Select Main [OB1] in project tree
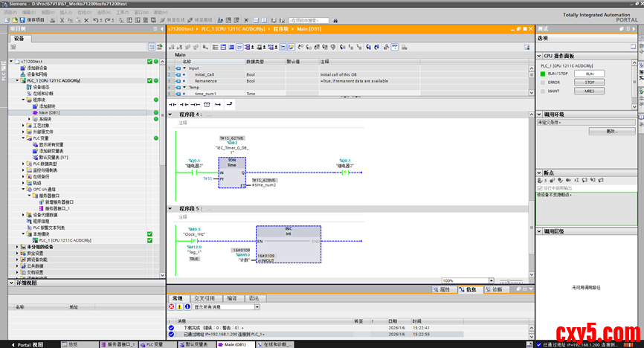644x348 pixels. click(x=48, y=112)
